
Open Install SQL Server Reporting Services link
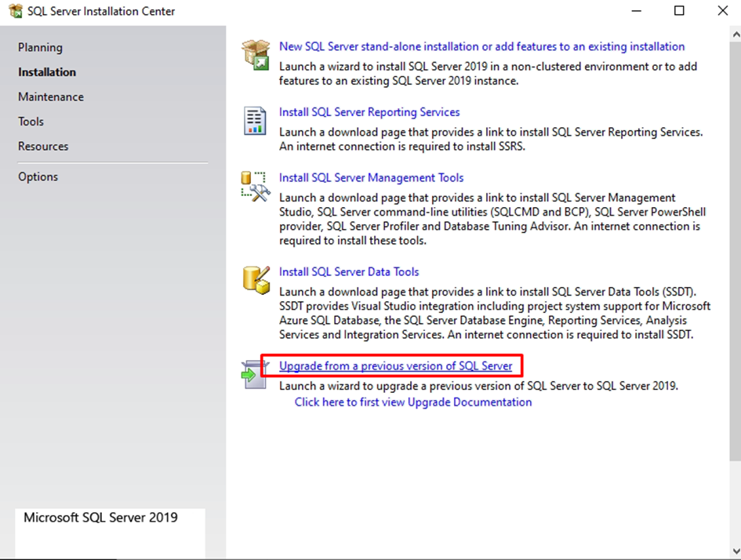click(x=369, y=112)
